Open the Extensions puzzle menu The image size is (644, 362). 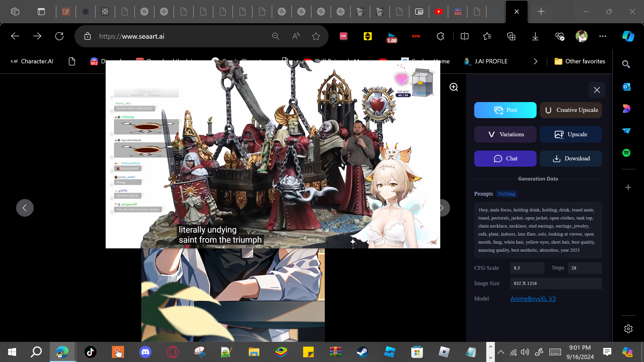pyautogui.click(x=440, y=36)
